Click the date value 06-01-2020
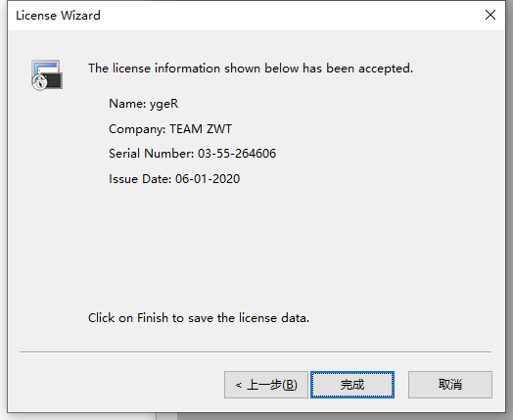Viewport: 513px width, 420px height. (208, 179)
